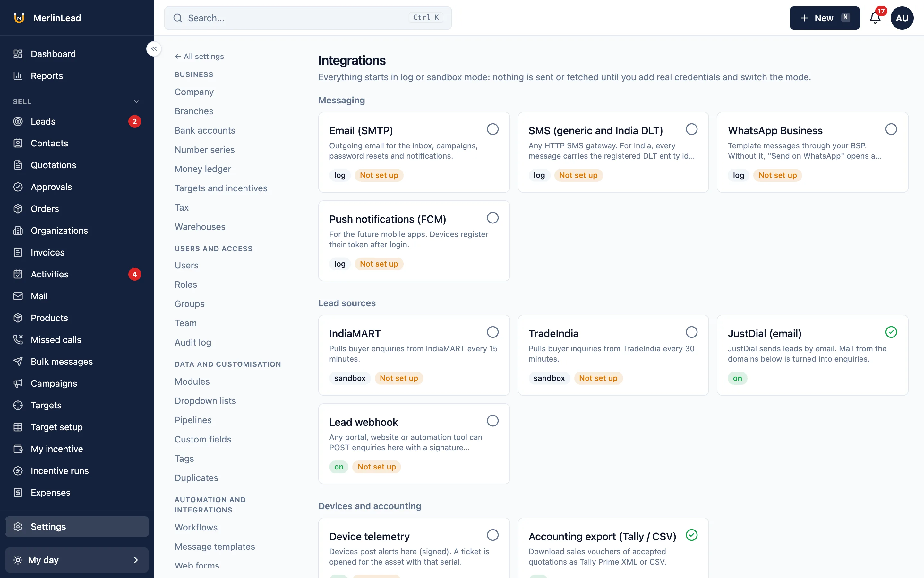This screenshot has width=924, height=578.
Task: Open the Bank accounts settings page
Action: [x=205, y=130]
